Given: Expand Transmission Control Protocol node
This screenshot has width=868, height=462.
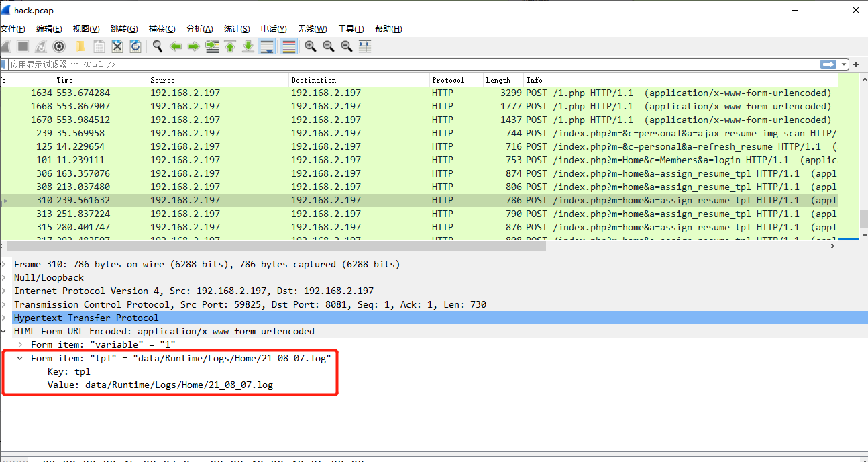Looking at the screenshot, I should (x=4, y=304).
